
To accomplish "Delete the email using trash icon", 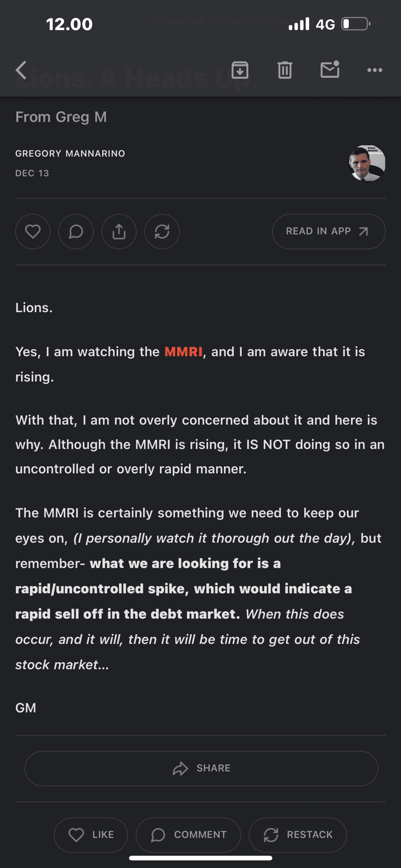I will pos(285,70).
